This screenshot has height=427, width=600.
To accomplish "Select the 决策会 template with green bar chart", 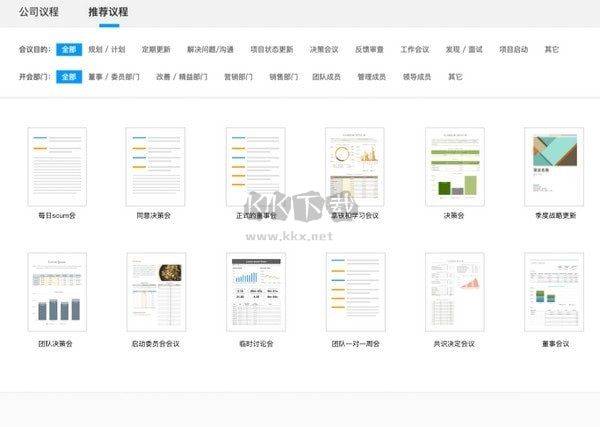I will click(x=455, y=166).
